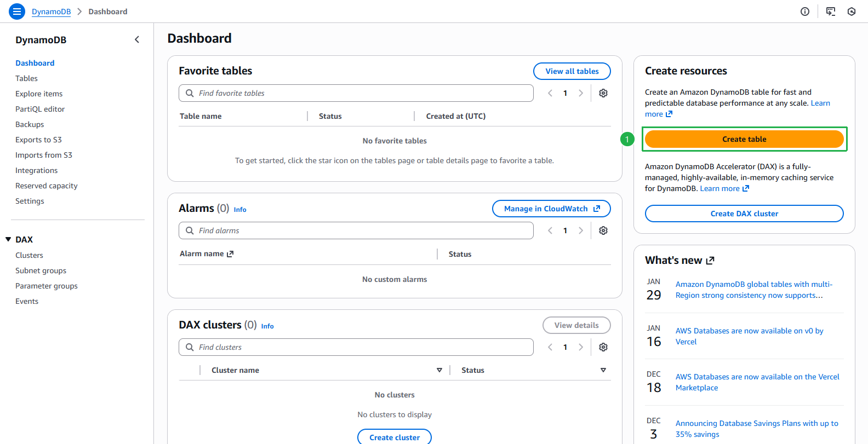The image size is (868, 444).
Task: Open Parameter groups in sidebar
Action: [47, 286]
